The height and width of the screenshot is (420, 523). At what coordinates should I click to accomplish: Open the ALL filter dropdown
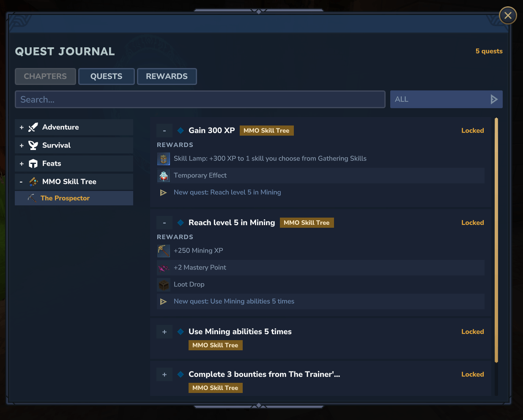(x=446, y=99)
